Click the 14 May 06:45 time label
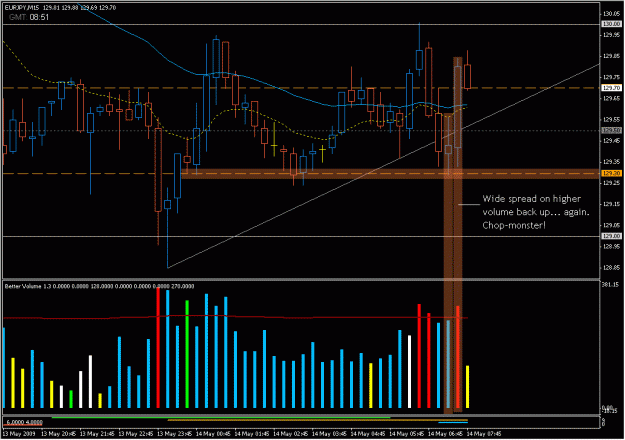 tap(445, 434)
